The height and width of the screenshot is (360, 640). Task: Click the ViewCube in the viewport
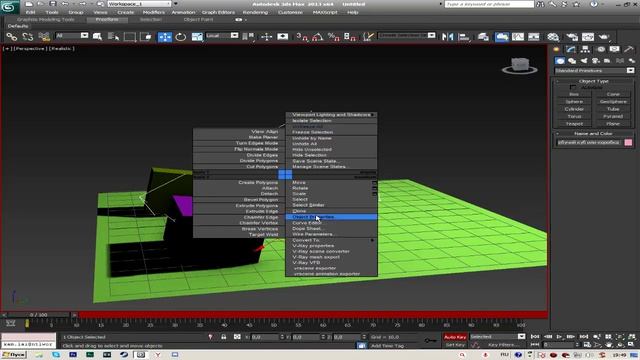(x=520, y=65)
